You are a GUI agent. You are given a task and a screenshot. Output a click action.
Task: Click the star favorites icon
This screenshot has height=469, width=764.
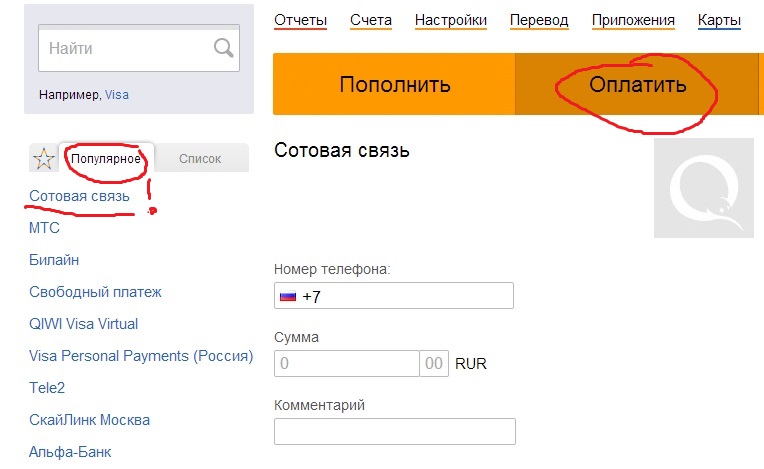pos(43,158)
